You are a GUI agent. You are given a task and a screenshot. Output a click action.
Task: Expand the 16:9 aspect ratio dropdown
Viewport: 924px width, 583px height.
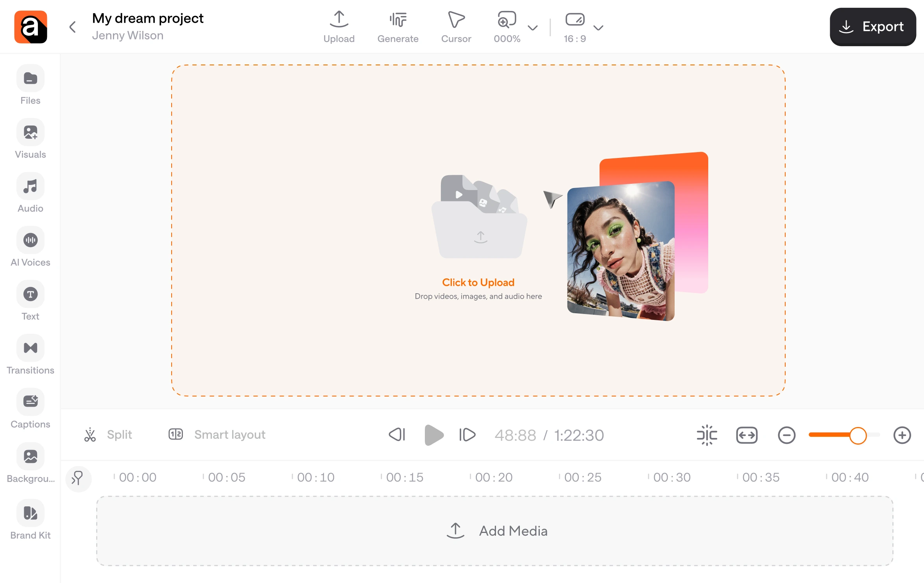(x=598, y=28)
